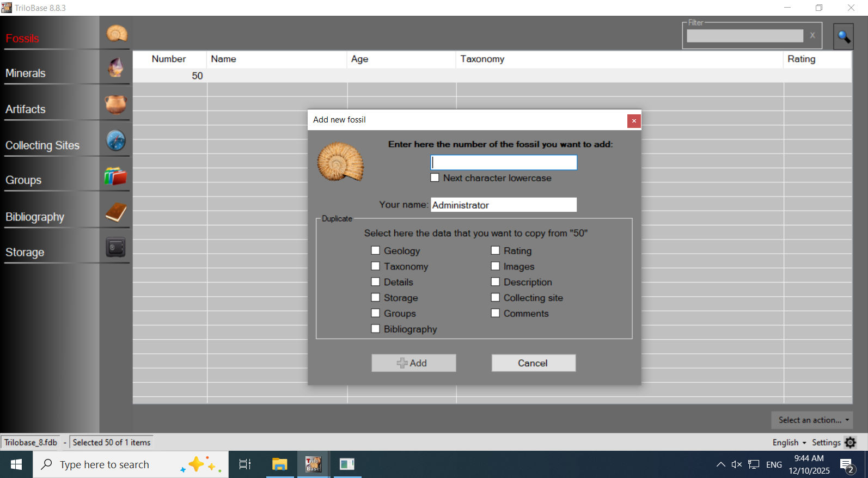Sort by the Rating column header

coord(817,59)
